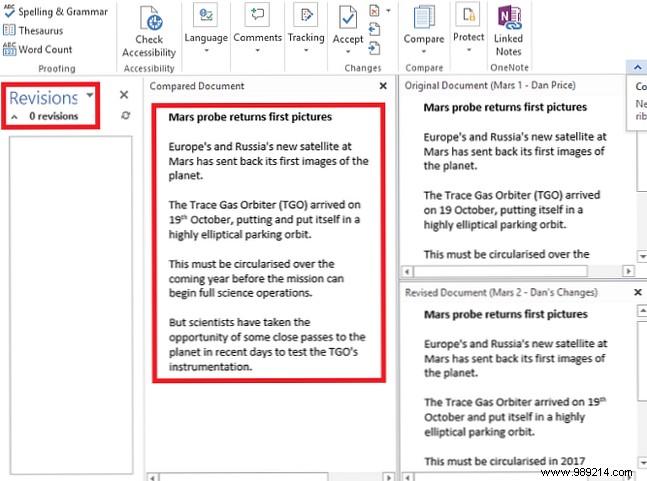
Task: Go to the next change
Action: click(374, 49)
